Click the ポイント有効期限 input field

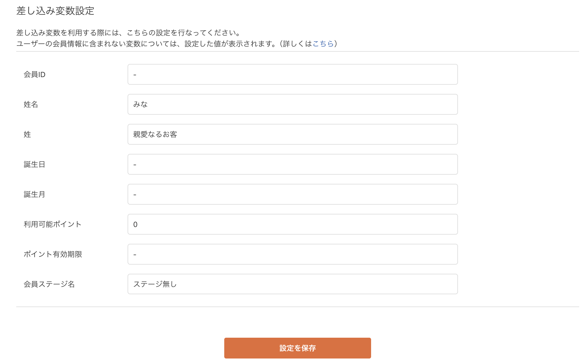tap(292, 254)
